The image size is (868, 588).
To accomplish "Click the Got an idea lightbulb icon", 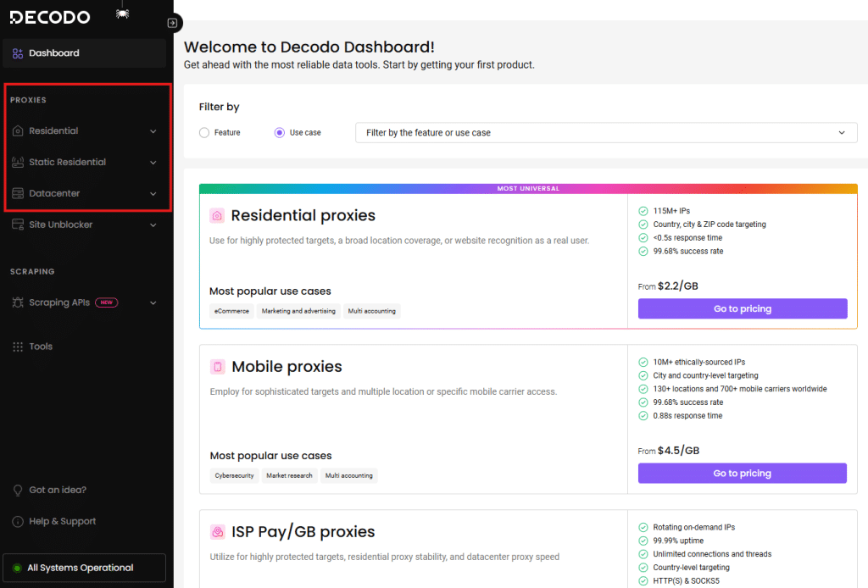I will click(x=18, y=490).
